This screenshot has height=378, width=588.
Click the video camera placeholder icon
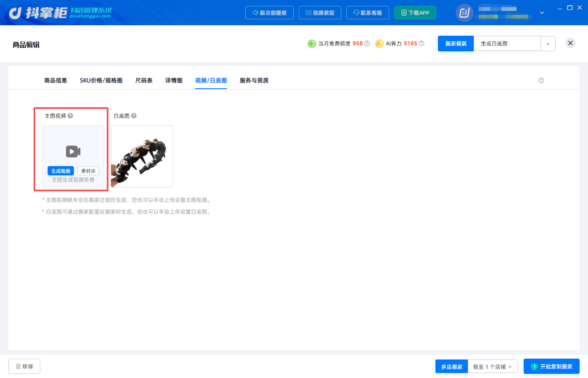coord(73,151)
